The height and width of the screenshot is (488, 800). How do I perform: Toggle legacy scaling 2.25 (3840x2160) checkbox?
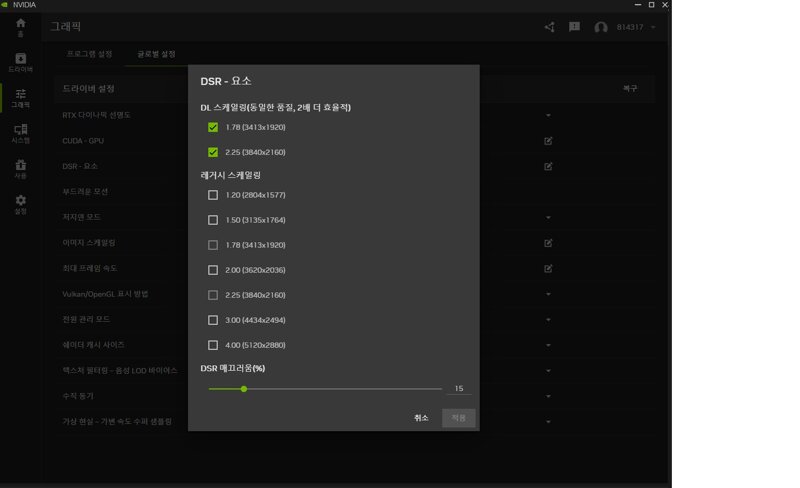tap(213, 295)
